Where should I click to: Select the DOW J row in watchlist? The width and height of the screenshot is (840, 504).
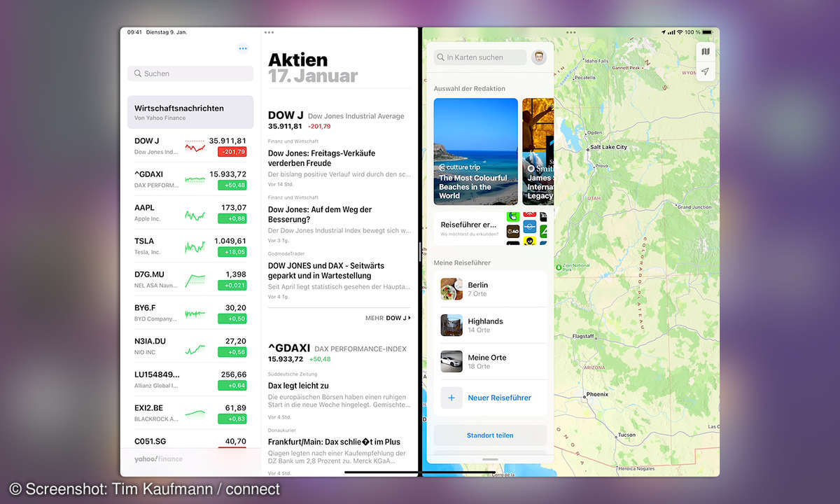click(x=190, y=146)
